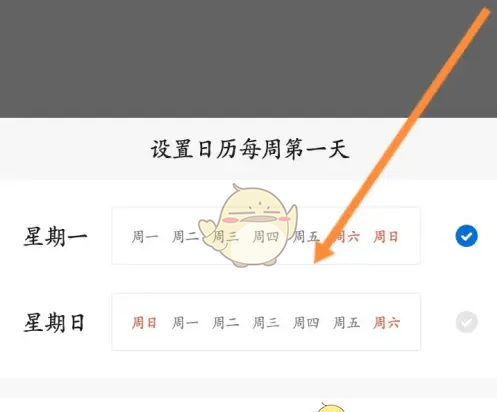
Task: Tap 周二 in the 星期日 week preview
Action: point(225,323)
